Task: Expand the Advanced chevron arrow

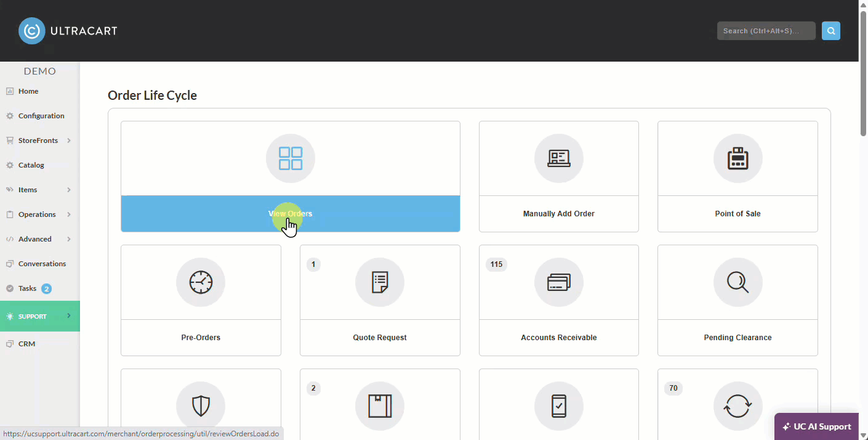Action: point(69,239)
